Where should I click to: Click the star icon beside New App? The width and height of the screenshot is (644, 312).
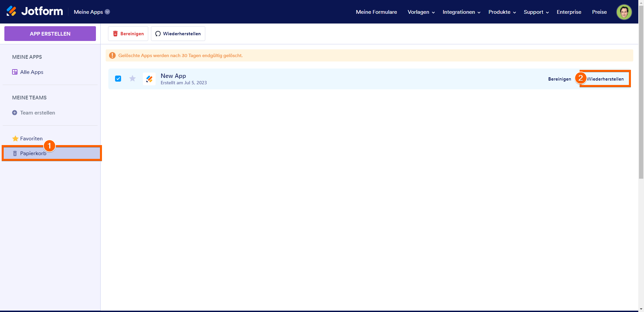(x=132, y=79)
